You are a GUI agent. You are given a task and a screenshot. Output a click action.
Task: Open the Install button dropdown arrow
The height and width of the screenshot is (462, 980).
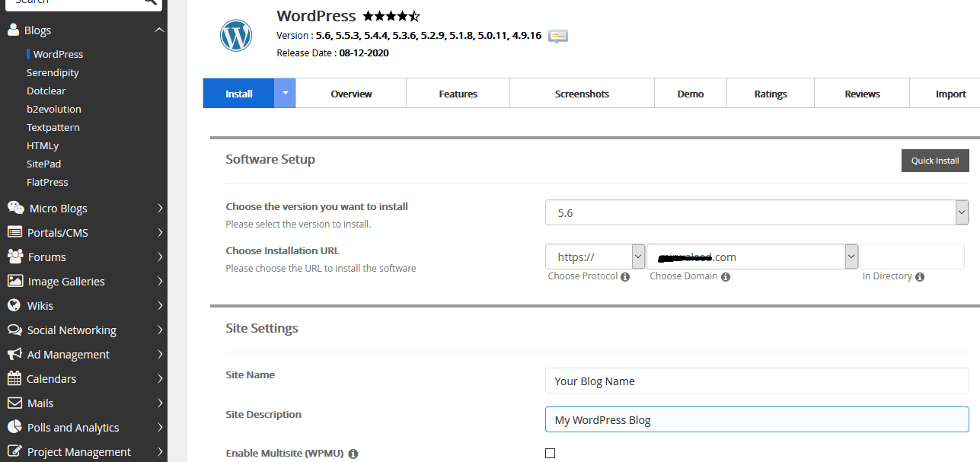coord(285,94)
